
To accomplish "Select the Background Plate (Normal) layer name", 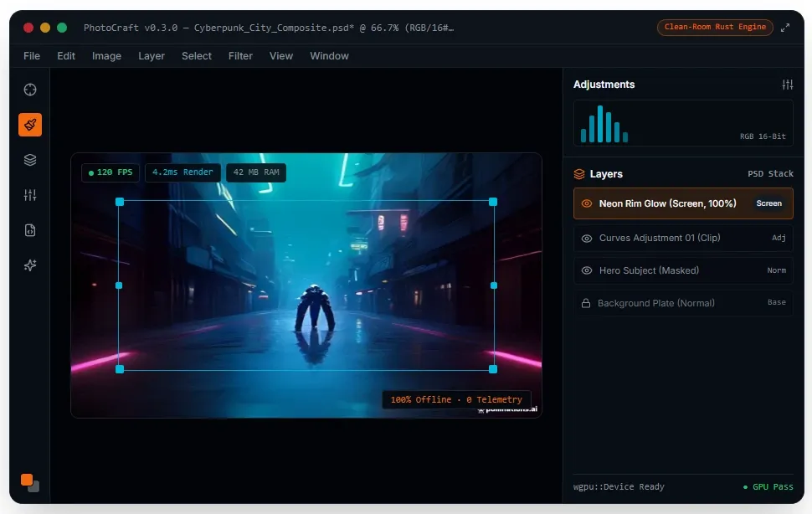I will point(656,303).
